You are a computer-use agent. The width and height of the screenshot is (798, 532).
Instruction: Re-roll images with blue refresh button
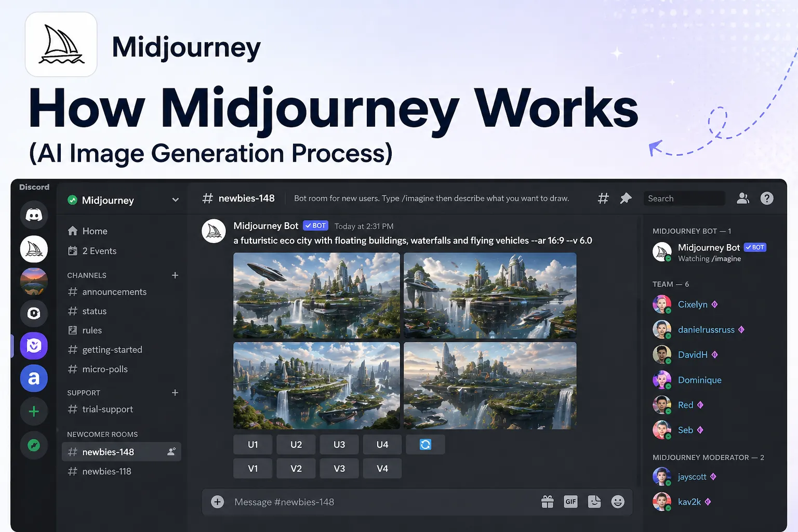click(425, 444)
